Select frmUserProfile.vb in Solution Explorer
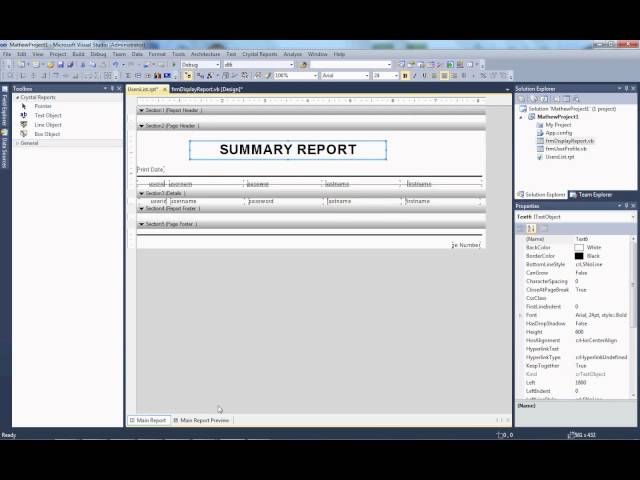Screen dimensions: 640x480 point(566,149)
